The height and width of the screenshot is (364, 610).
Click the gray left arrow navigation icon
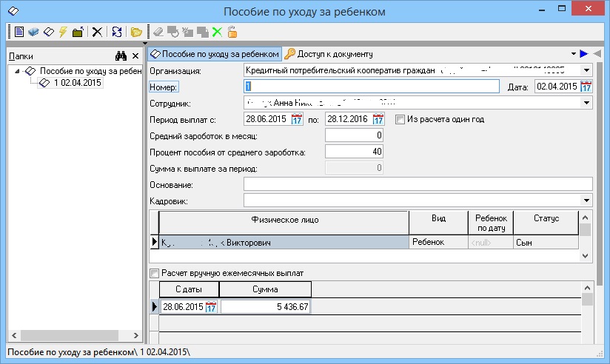[x=597, y=54]
